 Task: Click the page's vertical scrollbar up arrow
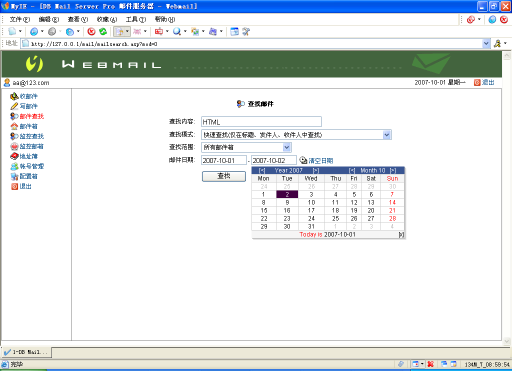pos(507,55)
